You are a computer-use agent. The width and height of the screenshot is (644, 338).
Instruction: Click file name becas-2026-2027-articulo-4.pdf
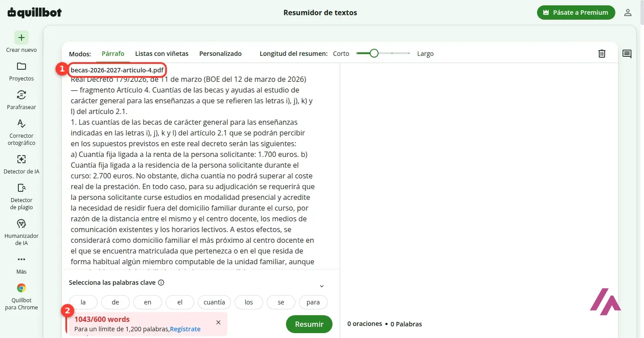point(117,70)
